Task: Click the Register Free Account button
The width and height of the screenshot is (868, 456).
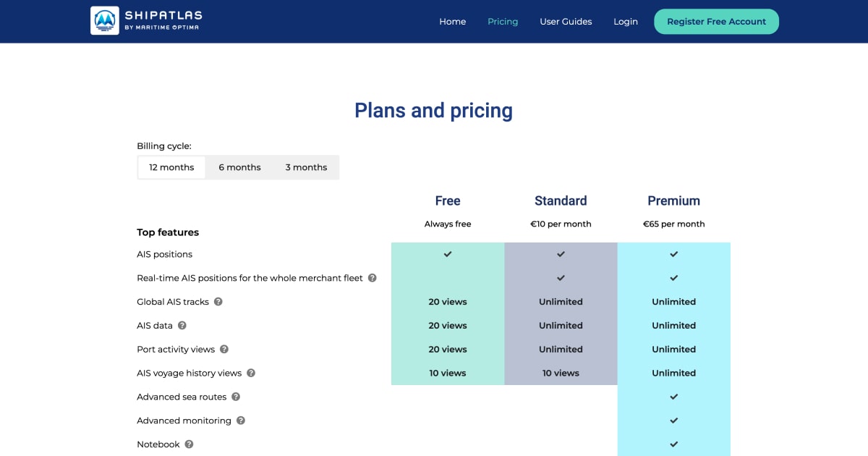Action: coord(716,21)
